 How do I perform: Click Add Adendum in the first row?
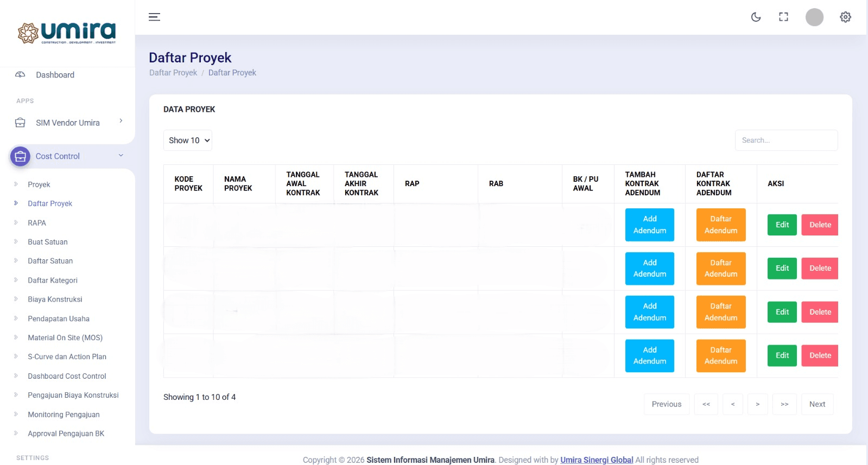[649, 225]
